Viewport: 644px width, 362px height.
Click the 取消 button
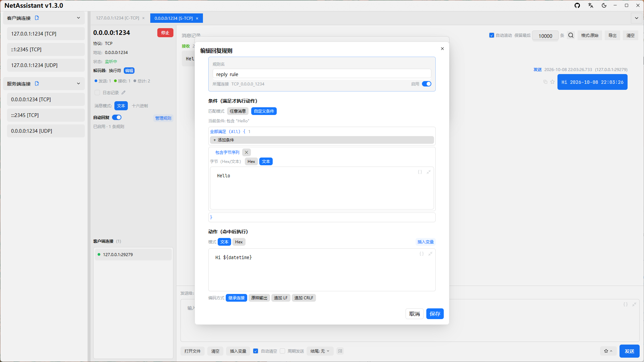(x=415, y=314)
